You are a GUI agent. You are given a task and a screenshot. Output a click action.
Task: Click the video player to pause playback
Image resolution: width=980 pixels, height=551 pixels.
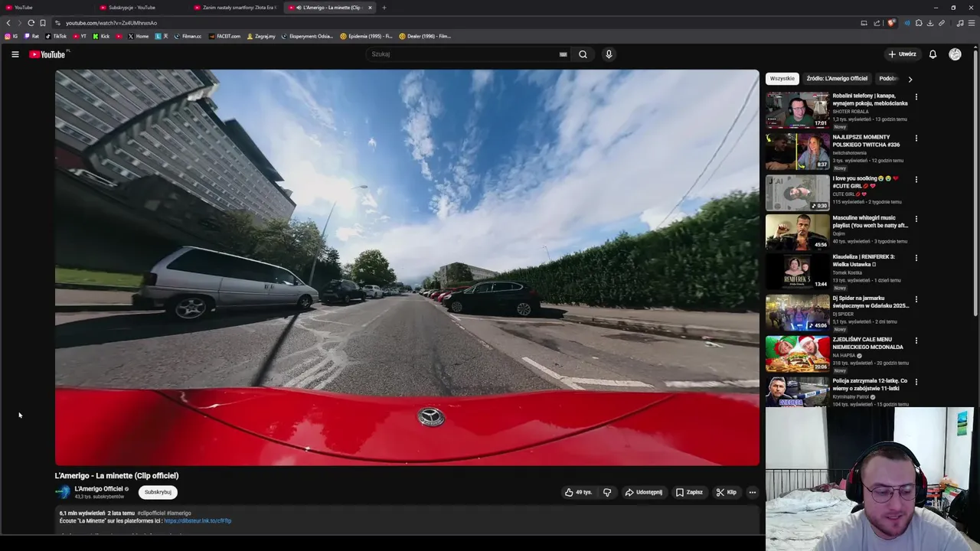point(407,268)
